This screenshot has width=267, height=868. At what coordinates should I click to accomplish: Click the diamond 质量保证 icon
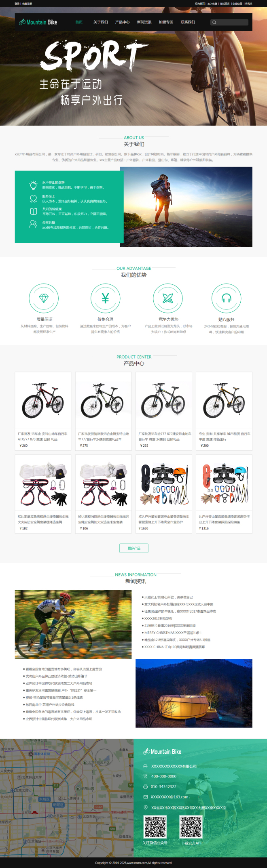44,298
